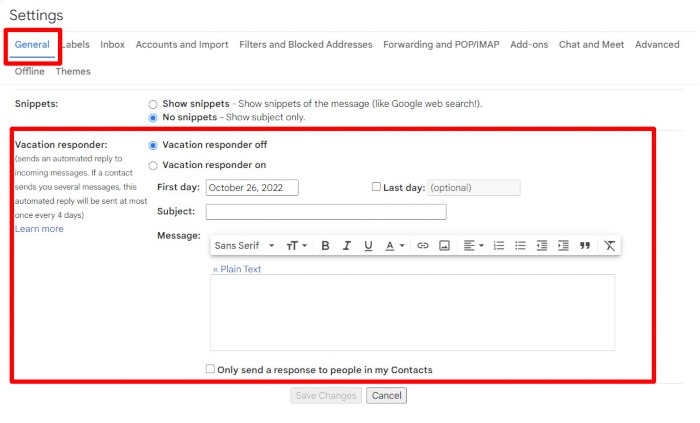Focus the Subject input field
700x423 pixels.
point(326,212)
